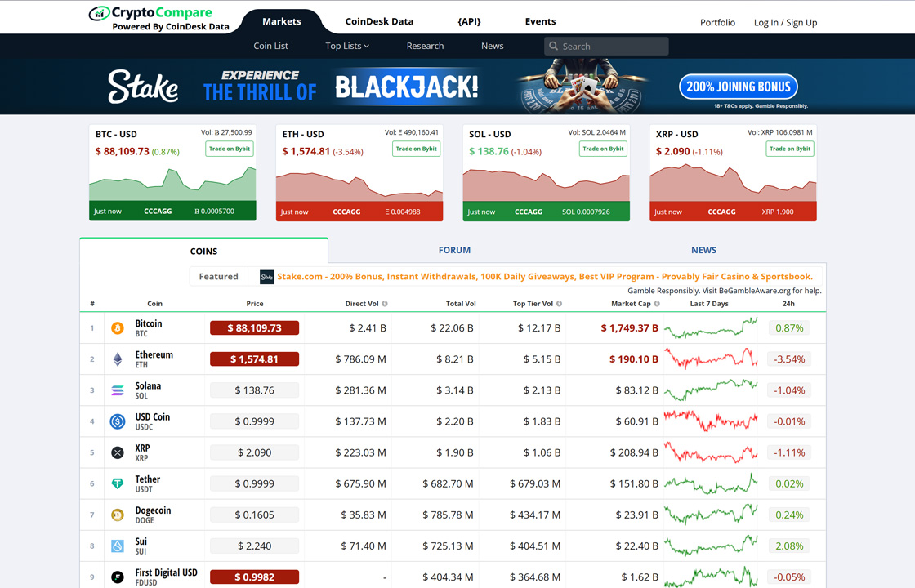
Task: Switch to the FORUM tab
Action: click(x=454, y=250)
